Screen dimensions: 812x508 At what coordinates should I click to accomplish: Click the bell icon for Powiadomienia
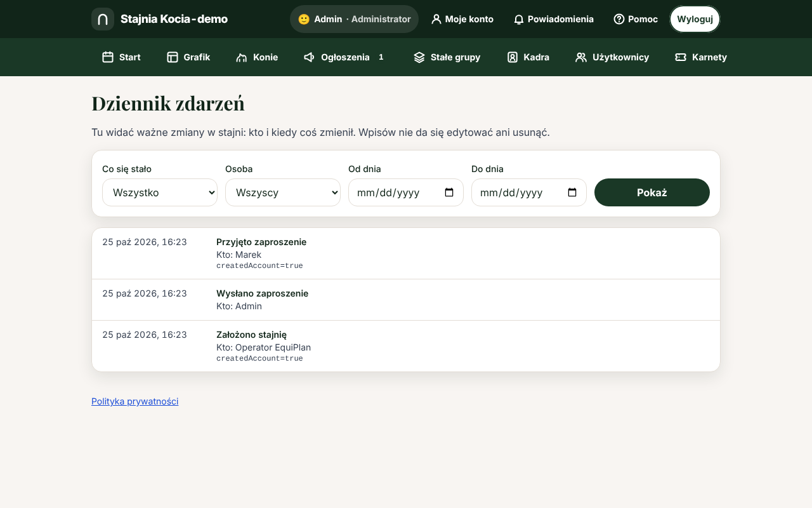(x=519, y=19)
